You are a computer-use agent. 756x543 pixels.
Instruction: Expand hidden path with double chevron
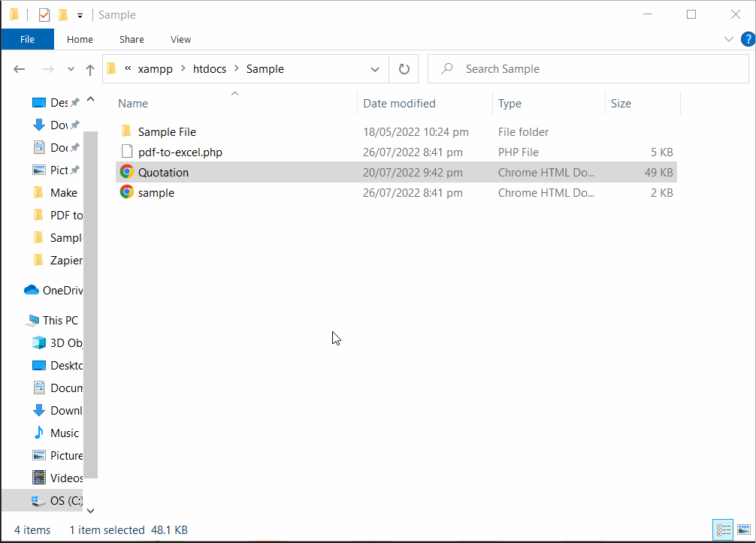pos(128,68)
